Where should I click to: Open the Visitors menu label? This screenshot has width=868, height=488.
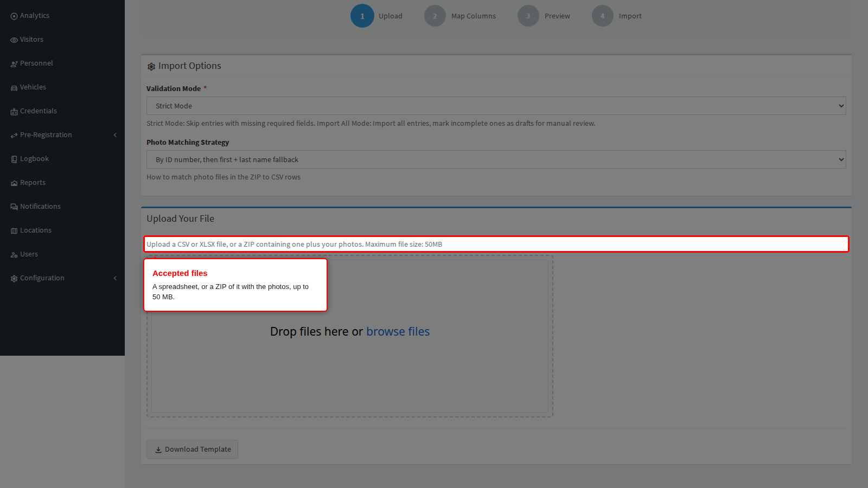(x=31, y=40)
